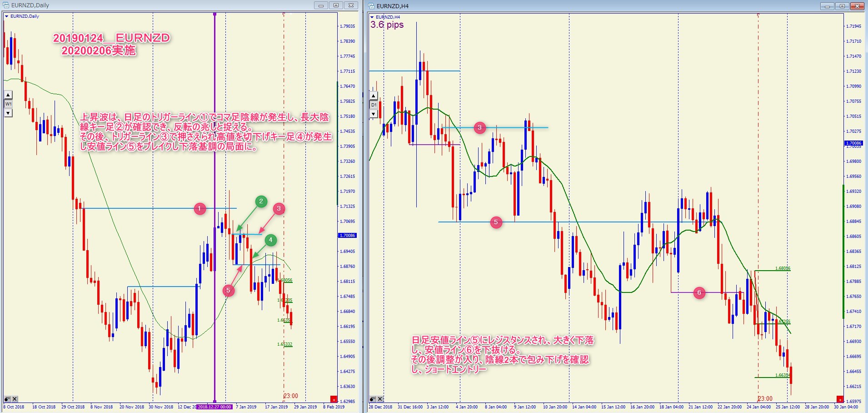Image resolution: width=868 pixels, height=413 pixels.
Task: Click the chart icon in the EURNZD,H4 title bar
Action: coord(371,6)
